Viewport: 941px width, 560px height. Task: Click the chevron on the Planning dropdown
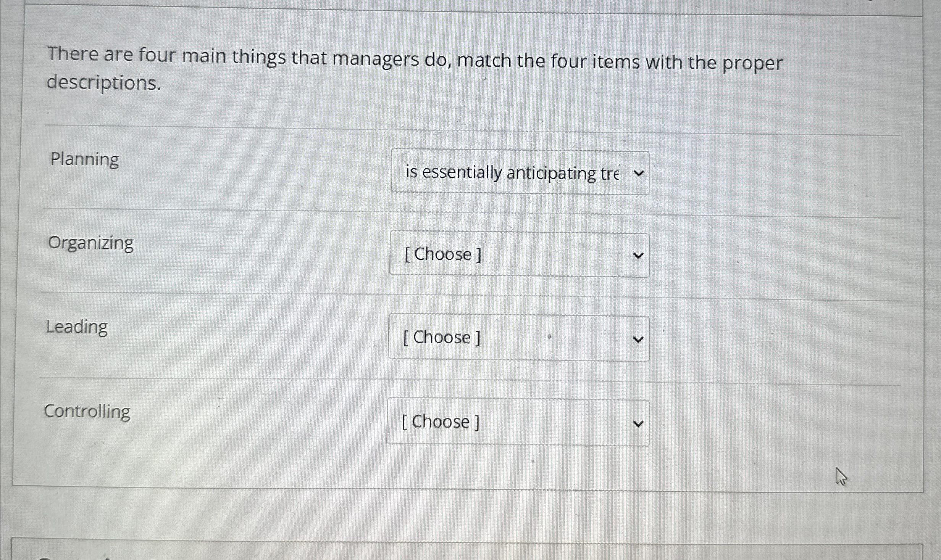(638, 173)
